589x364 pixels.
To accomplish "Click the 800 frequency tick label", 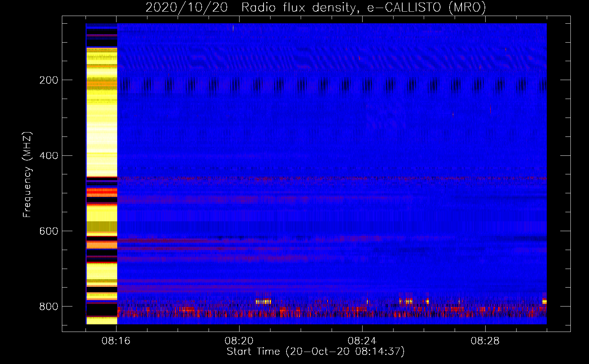I will click(x=49, y=306).
